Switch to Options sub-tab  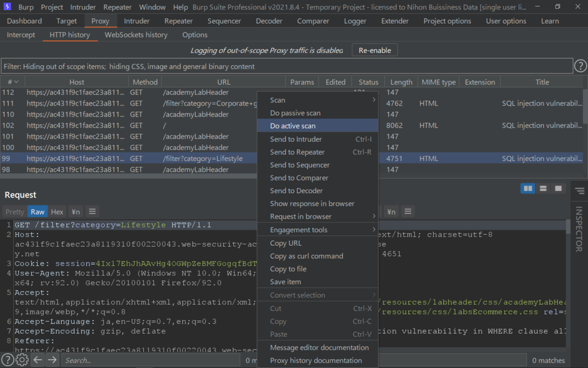[195, 35]
